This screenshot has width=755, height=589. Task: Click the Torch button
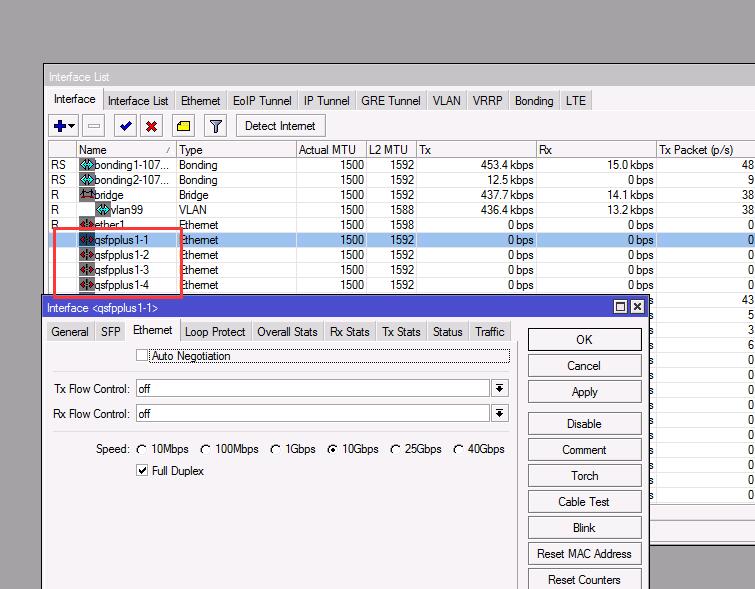[585, 476]
